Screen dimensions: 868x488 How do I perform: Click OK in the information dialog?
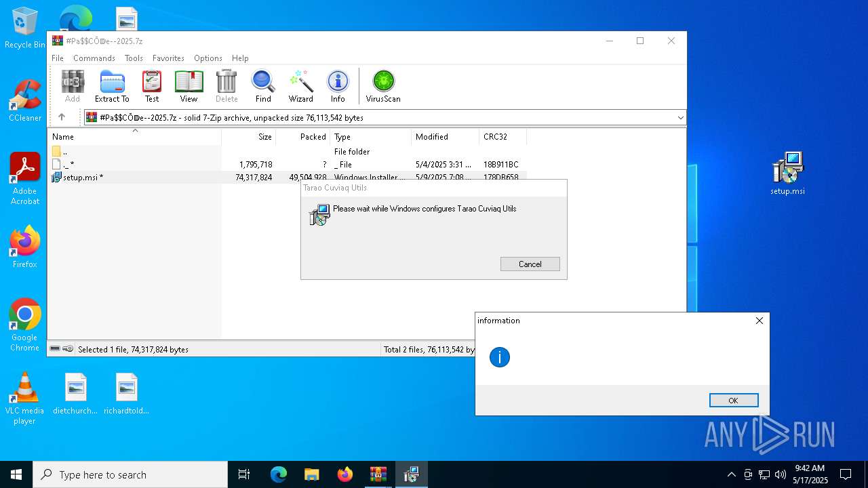coord(734,401)
